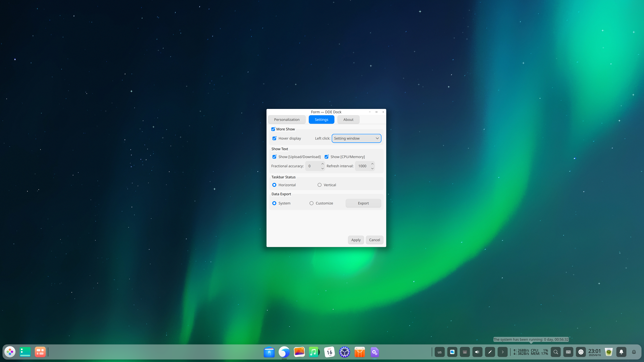Open the About tab
Image resolution: width=644 pixels, height=362 pixels.
point(348,120)
